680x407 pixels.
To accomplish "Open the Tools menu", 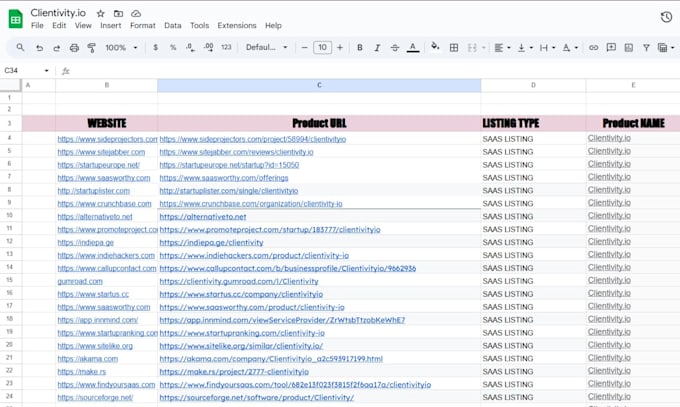I will pyautogui.click(x=199, y=26).
